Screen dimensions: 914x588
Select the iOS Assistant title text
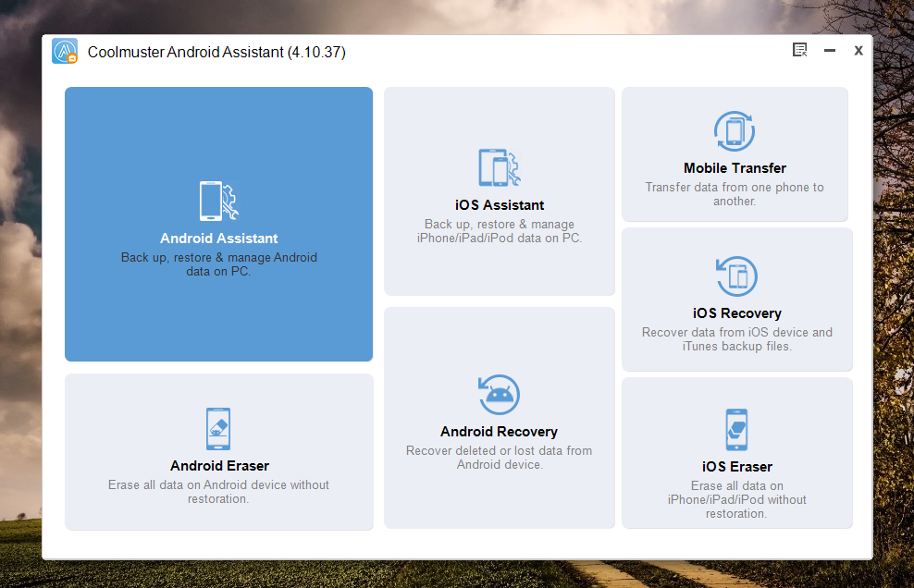(x=500, y=205)
